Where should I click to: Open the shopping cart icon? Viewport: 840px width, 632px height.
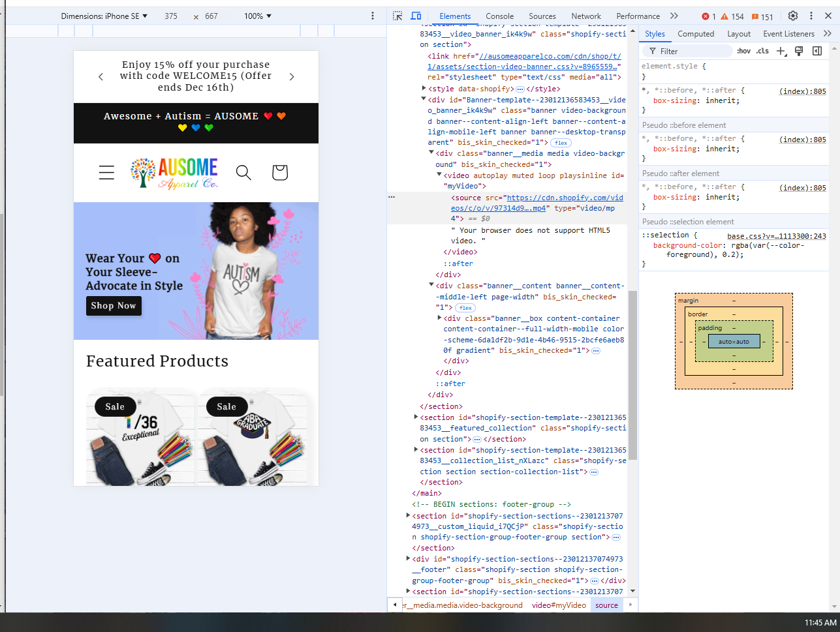(280, 172)
